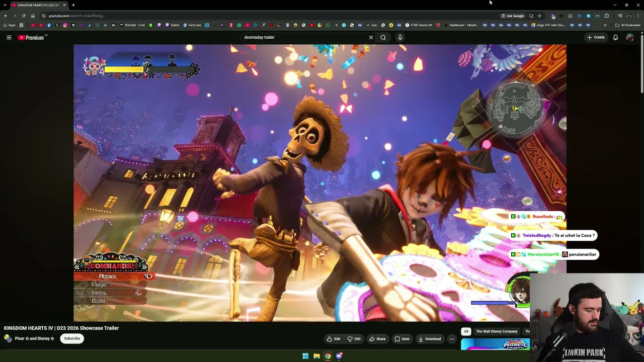Open the Facebook bookmark icon
Viewport: 644px width, 362px height.
(x=49, y=25)
